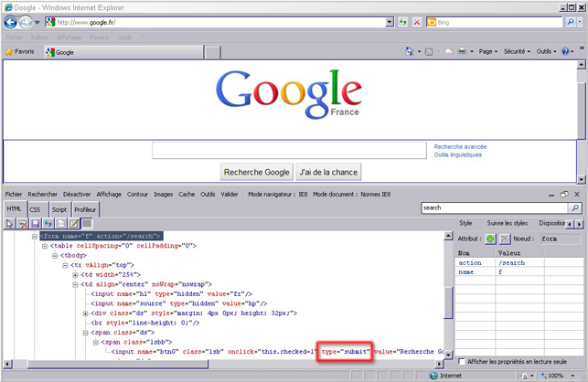Click the Remove attribute X icon
The image size is (588, 382).
pyautogui.click(x=505, y=239)
